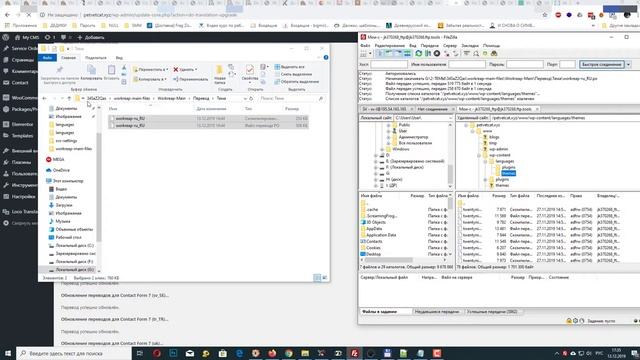Toggle local directory tree display in FileZilla
Image resolution: width=640 pixels, height=360 pixels.
click(389, 53)
